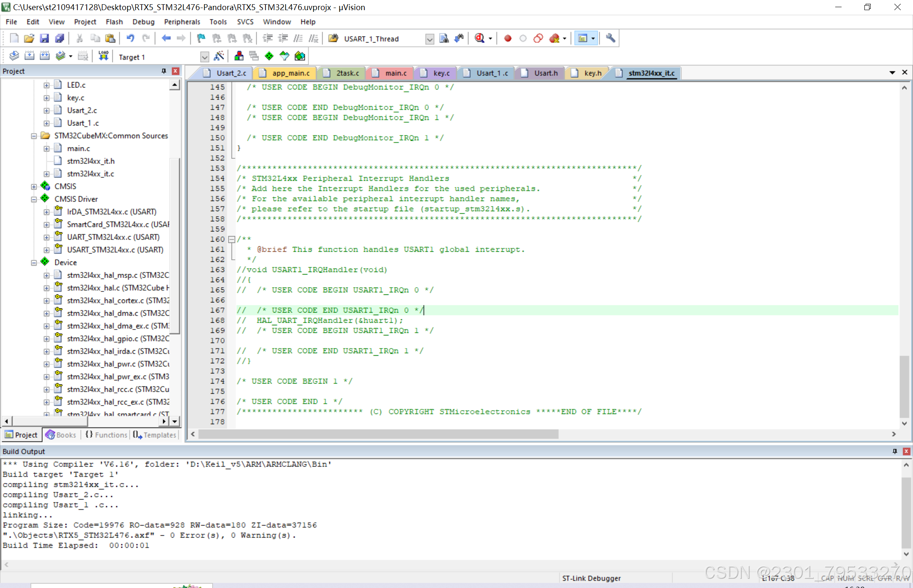Open the Peripherals menu
The height and width of the screenshot is (588, 913).
pos(182,22)
